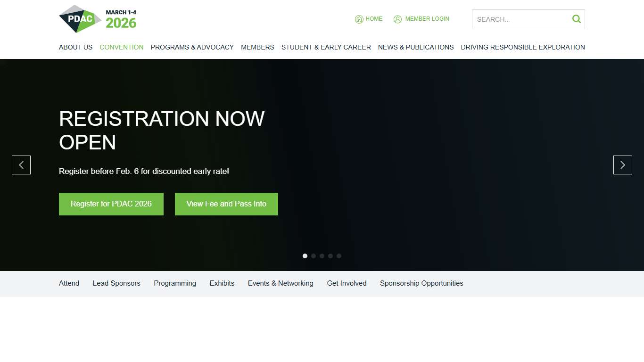
Task: Go to previous slide arrow
Action: pyautogui.click(x=21, y=165)
